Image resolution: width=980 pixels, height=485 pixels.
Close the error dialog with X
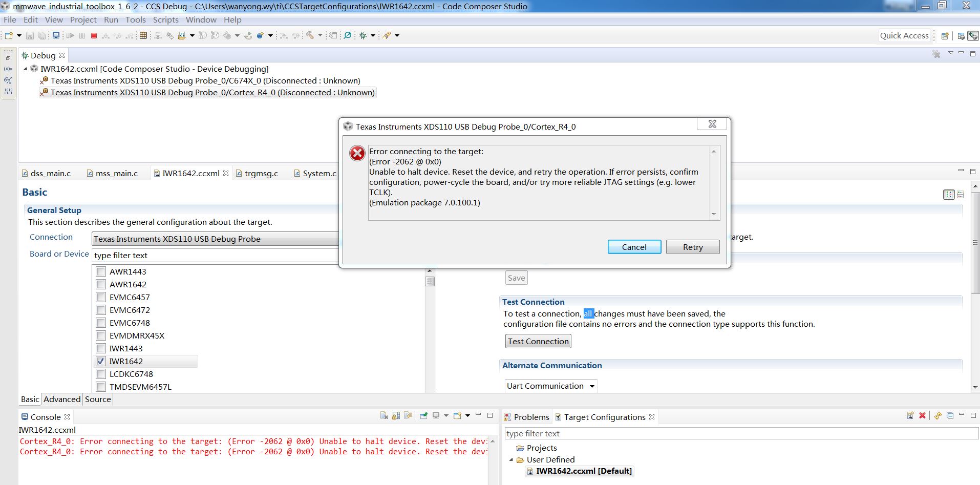pos(712,124)
